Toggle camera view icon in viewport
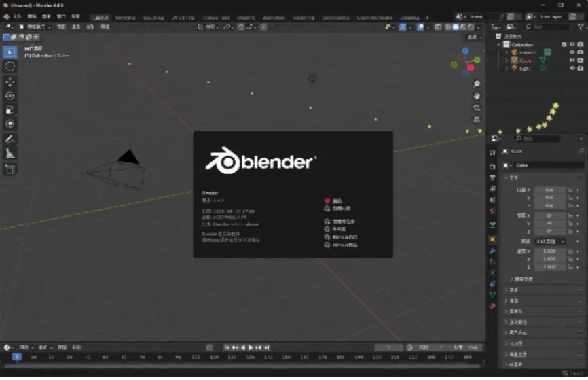This screenshot has width=588, height=380. 477,108
